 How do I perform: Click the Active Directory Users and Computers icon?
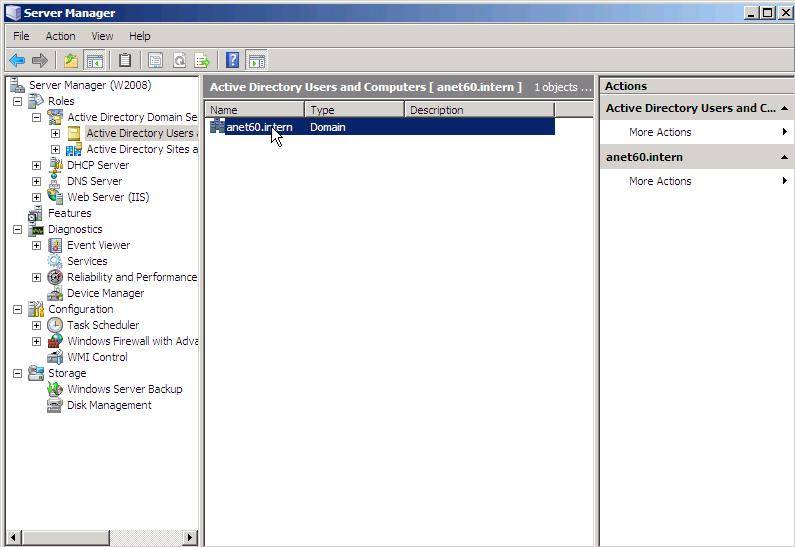coord(74,133)
